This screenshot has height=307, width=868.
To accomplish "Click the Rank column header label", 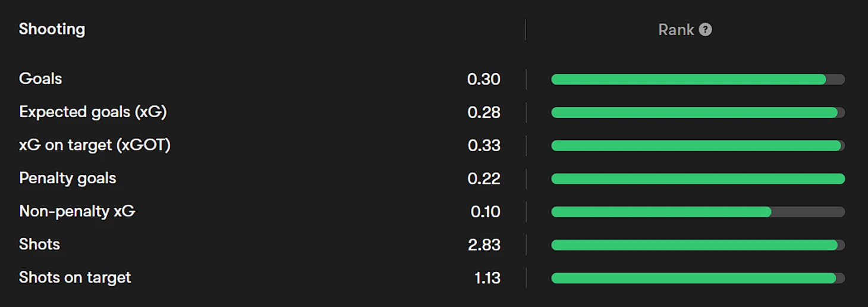I will click(676, 30).
